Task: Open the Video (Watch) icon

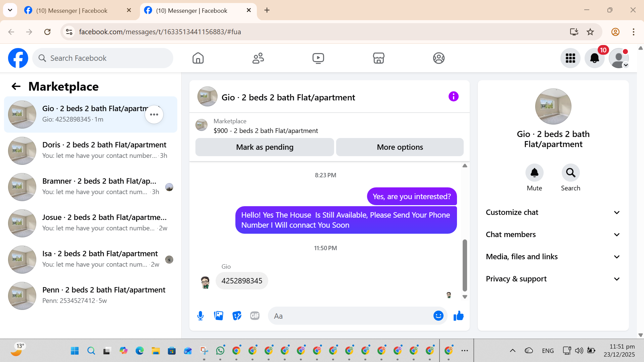Action: tap(318, 58)
